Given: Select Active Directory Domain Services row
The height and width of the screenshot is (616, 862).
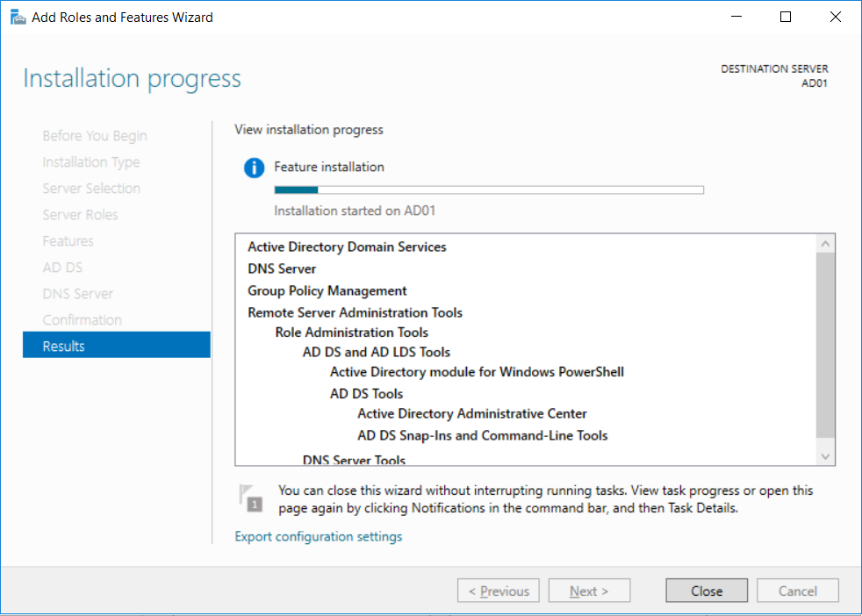Looking at the screenshot, I should (x=347, y=247).
